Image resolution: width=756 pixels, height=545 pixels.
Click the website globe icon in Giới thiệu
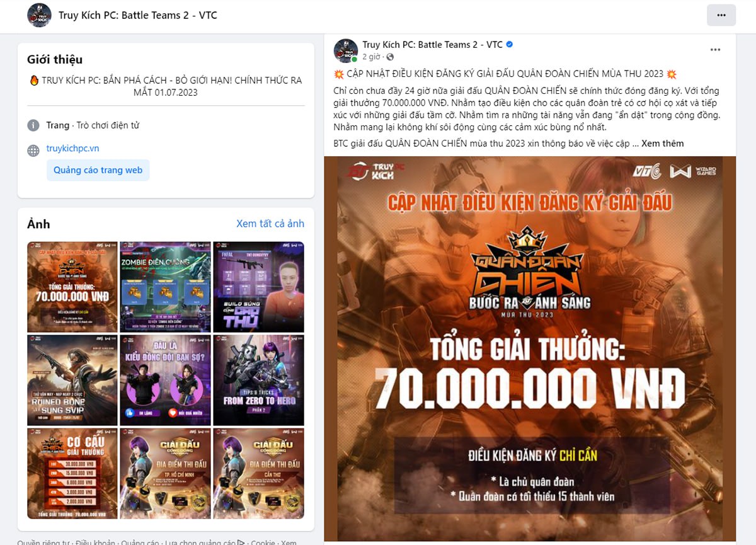(33, 150)
